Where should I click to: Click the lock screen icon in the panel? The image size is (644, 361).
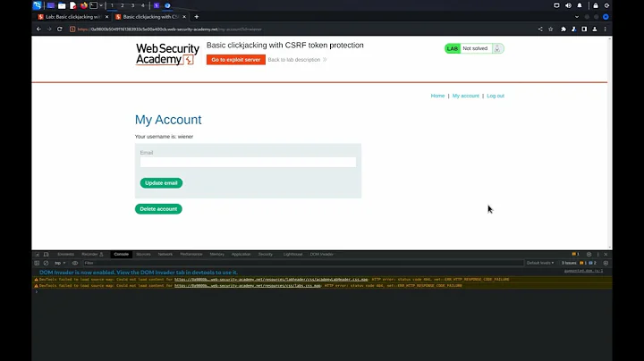[596, 5]
